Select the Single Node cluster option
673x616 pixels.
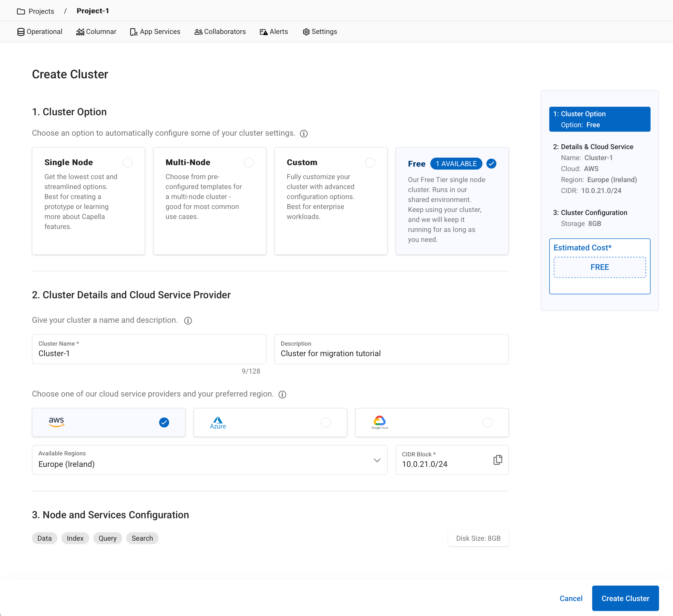pos(127,163)
